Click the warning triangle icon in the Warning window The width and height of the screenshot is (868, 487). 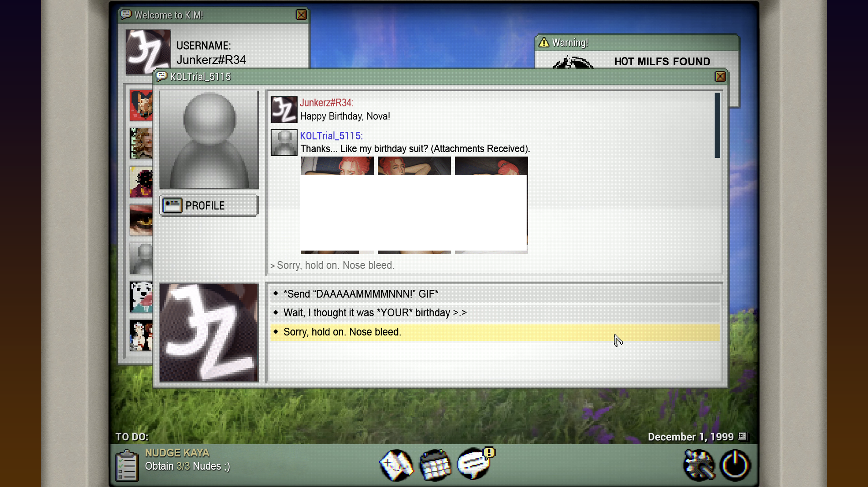click(x=544, y=42)
